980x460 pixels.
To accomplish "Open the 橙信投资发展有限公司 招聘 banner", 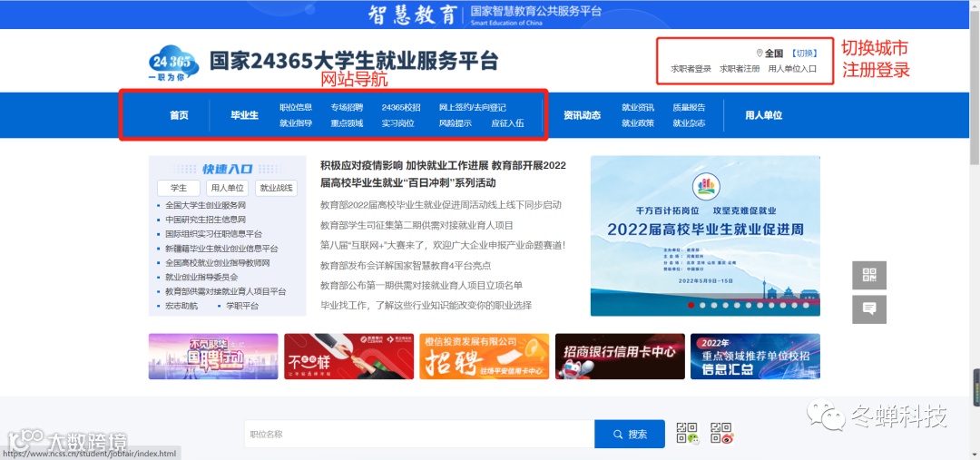I will tap(485, 357).
